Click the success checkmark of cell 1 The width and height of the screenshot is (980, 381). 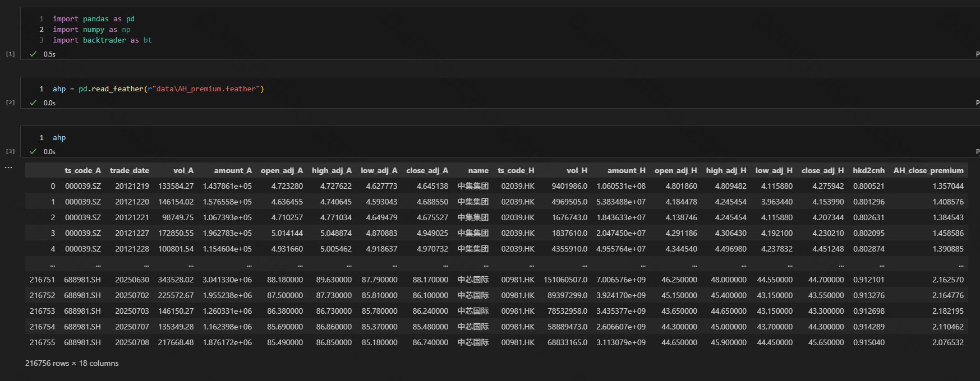(x=33, y=54)
